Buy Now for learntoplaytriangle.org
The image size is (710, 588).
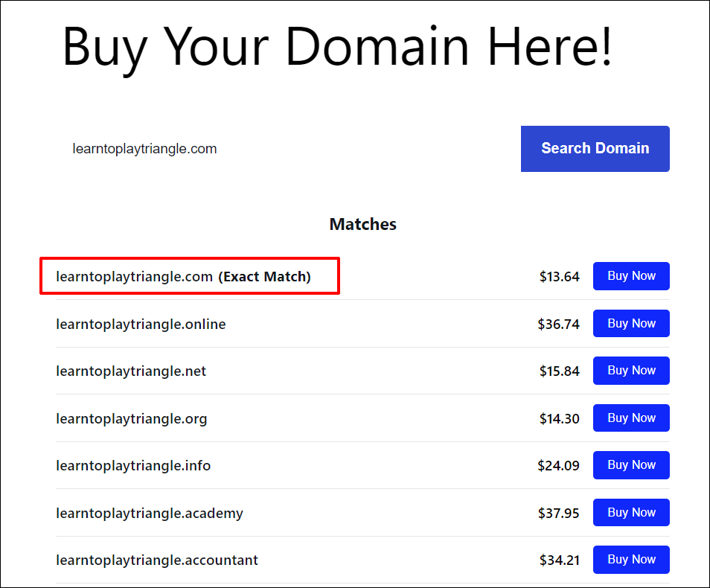click(630, 418)
